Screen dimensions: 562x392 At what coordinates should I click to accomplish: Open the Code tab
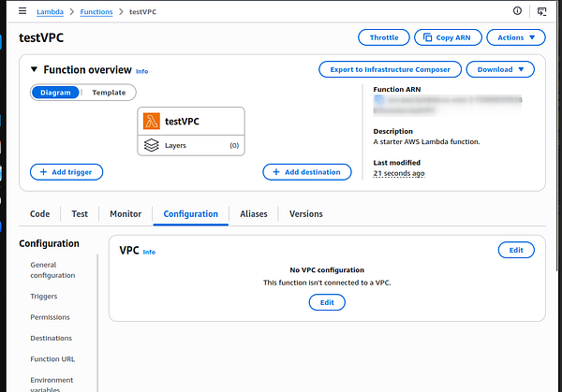pos(39,214)
